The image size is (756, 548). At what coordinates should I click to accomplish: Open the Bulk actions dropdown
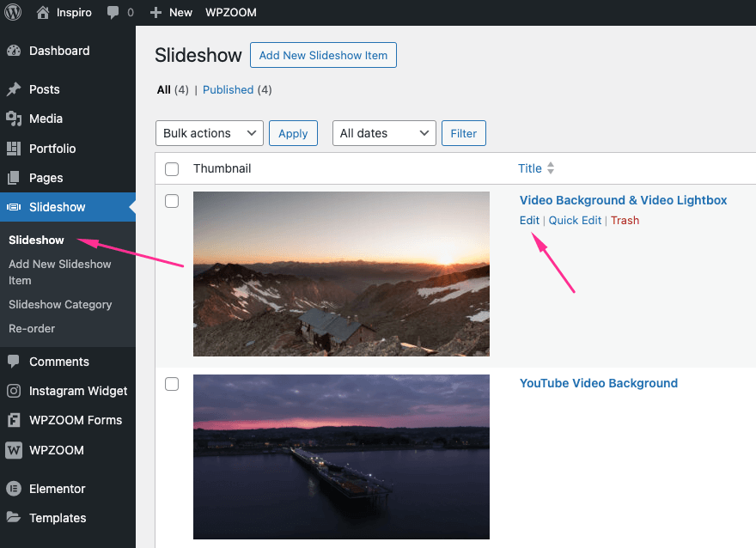click(209, 133)
